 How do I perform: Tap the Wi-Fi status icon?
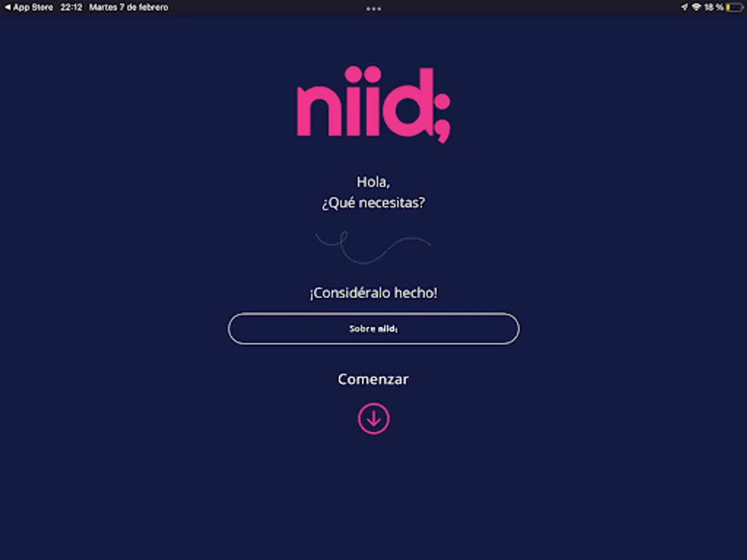[697, 7]
